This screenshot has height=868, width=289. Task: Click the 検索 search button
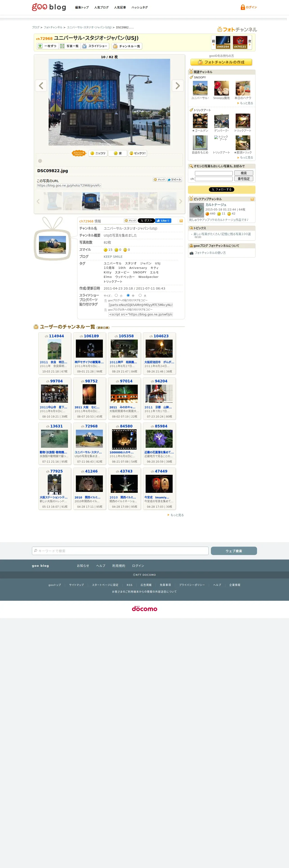click(x=244, y=173)
